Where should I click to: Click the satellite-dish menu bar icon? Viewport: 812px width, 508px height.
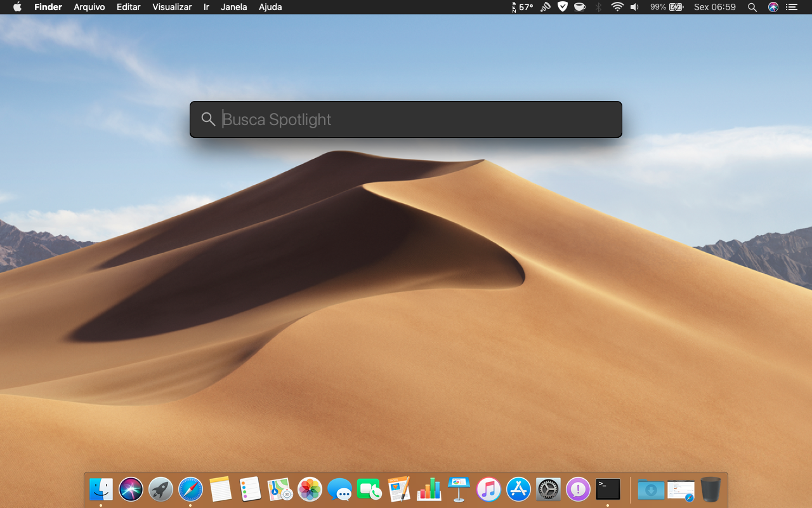point(546,7)
